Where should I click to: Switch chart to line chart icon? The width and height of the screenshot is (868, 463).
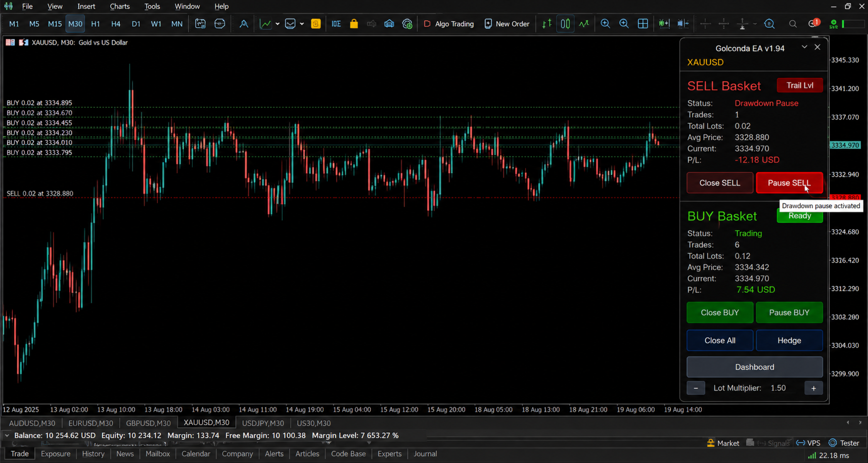584,24
